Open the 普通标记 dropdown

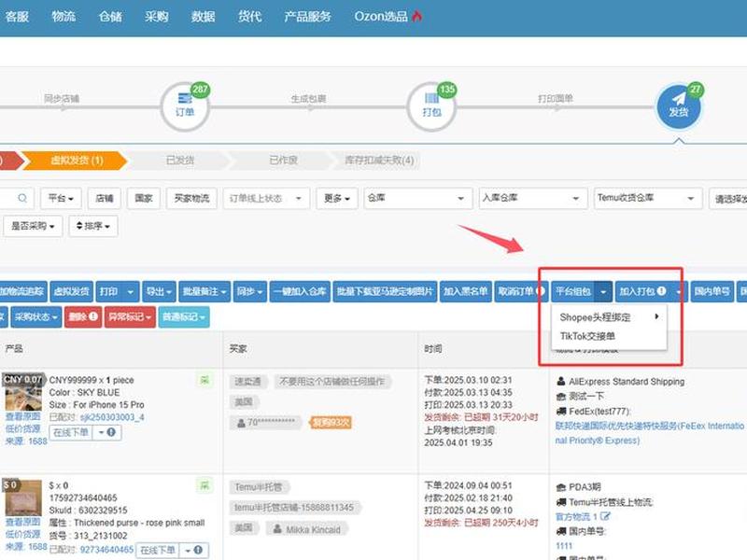[184, 316]
